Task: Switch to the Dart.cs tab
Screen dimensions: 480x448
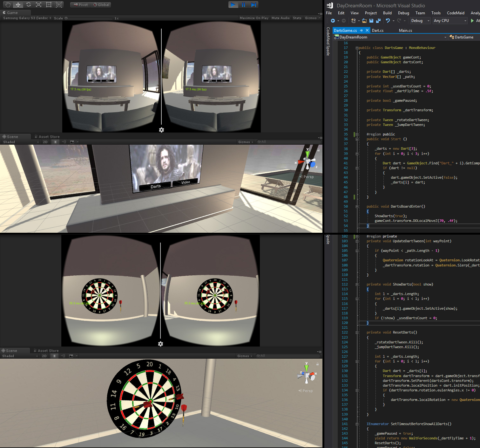Action: [x=377, y=31]
